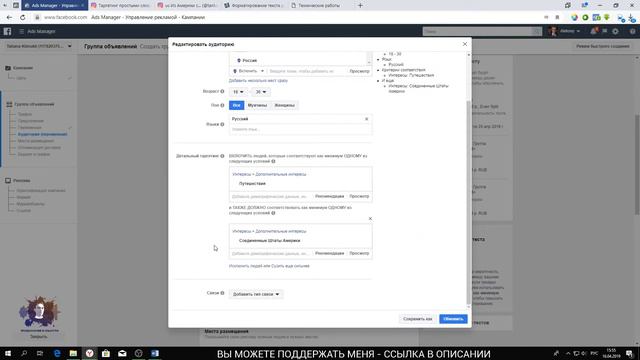The image size is (640, 360).
Task: Click the include-conditions info icon
Action: pos(273,161)
